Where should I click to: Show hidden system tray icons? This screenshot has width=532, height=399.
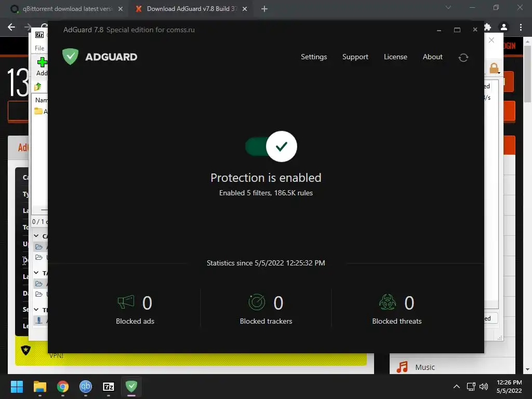[457, 387]
